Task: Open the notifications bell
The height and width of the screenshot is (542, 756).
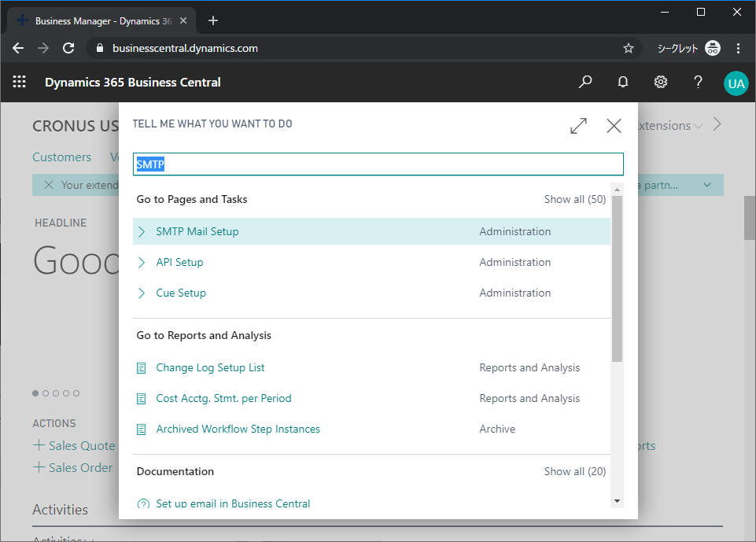Action: (623, 82)
